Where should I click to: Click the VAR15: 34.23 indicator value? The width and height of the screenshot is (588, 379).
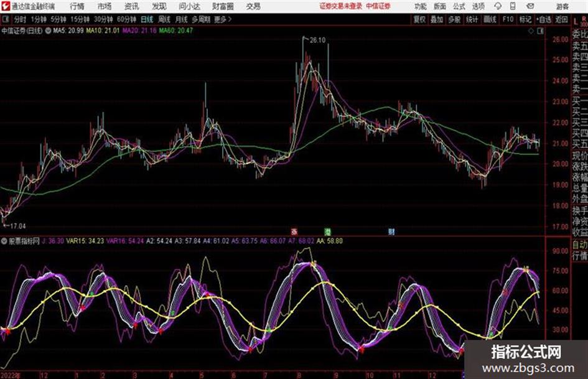(x=85, y=241)
